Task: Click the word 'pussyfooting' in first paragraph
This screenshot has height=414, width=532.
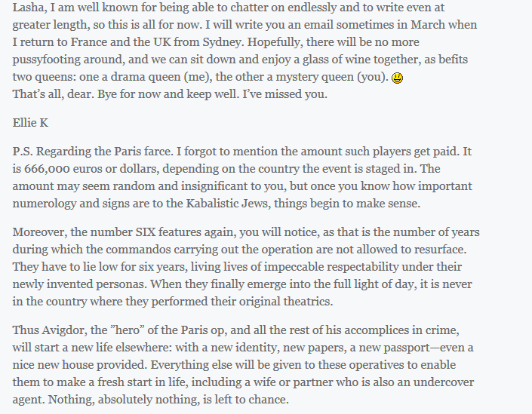Action: (x=47, y=60)
